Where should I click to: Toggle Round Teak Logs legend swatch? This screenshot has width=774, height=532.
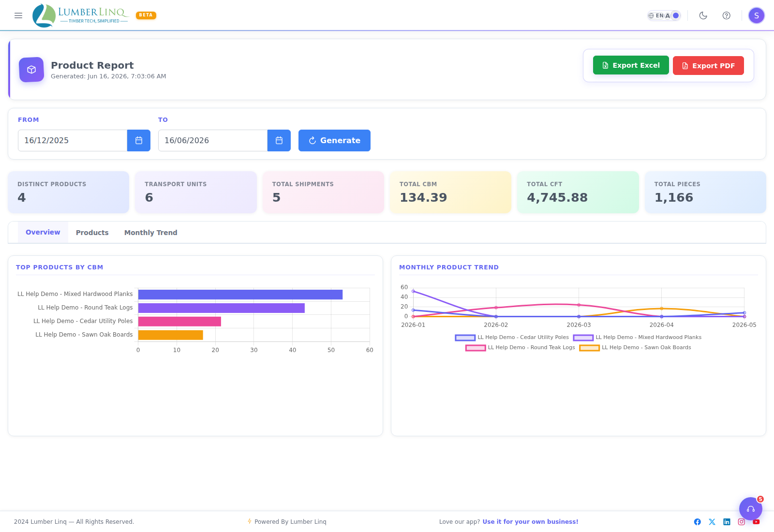point(475,348)
